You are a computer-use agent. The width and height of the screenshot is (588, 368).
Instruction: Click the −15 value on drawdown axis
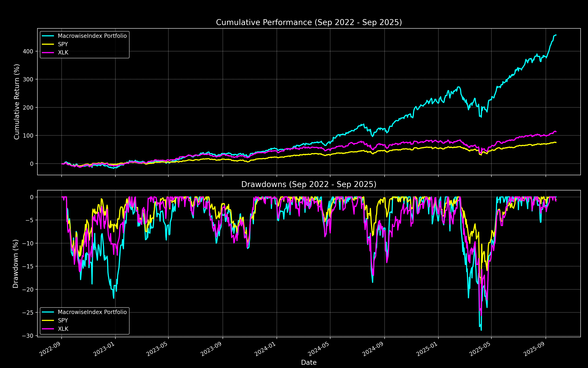pos(28,266)
